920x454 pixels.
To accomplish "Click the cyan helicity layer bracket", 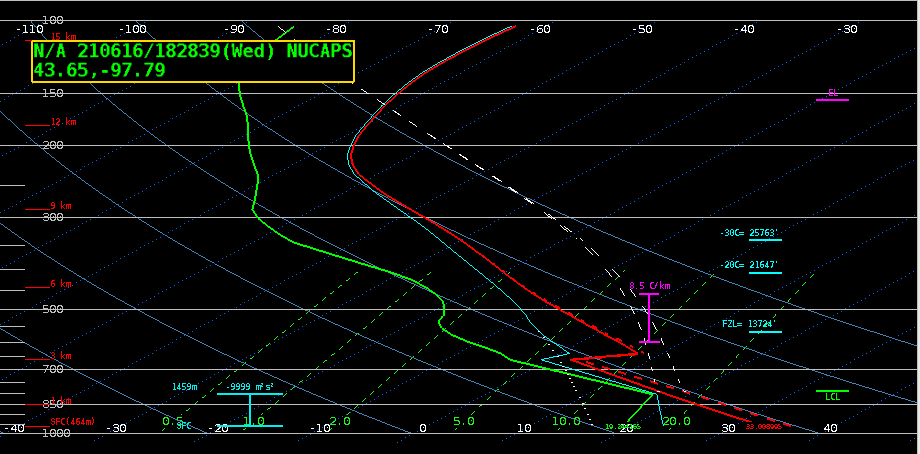I will 250,409.
